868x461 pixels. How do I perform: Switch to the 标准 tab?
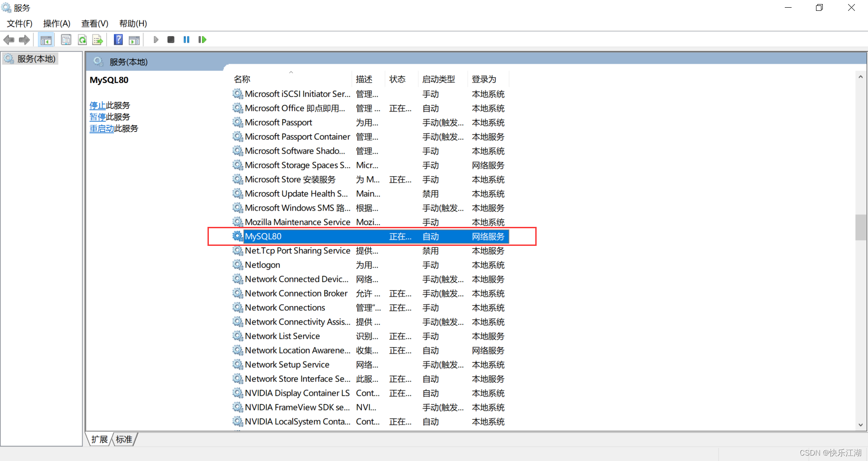point(124,439)
